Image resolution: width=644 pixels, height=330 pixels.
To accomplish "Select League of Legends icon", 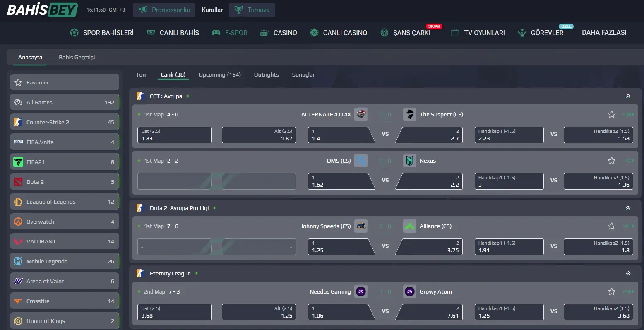I will point(18,202).
